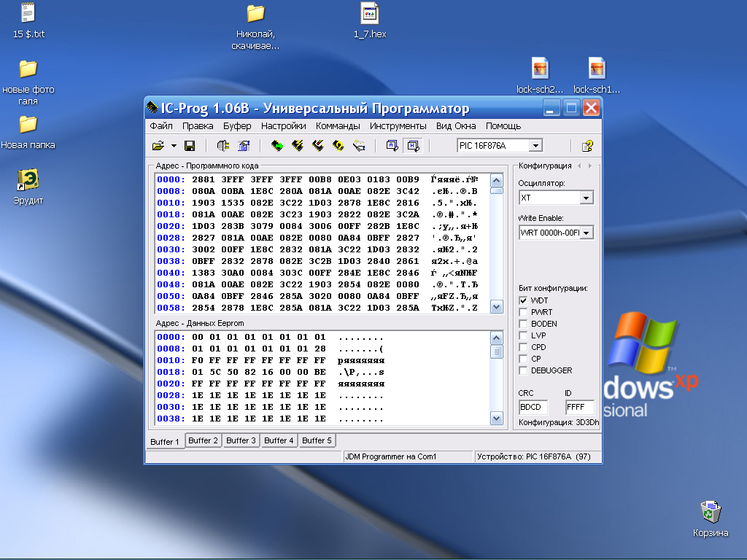This screenshot has width=747, height=560.
Task: Click the Verify chip icon
Action: [x=338, y=146]
